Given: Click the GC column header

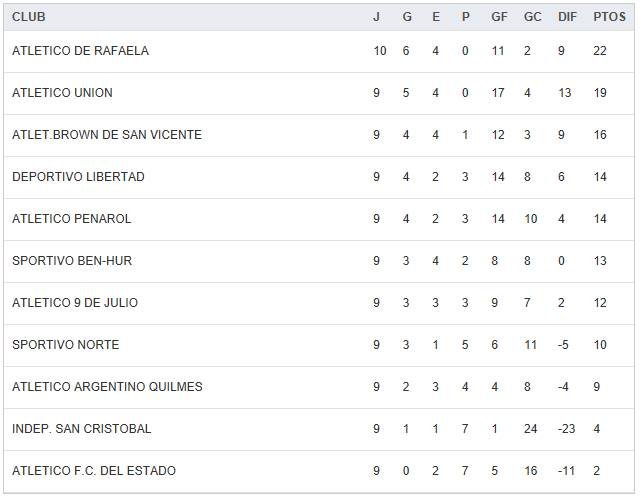Looking at the screenshot, I should [532, 17].
